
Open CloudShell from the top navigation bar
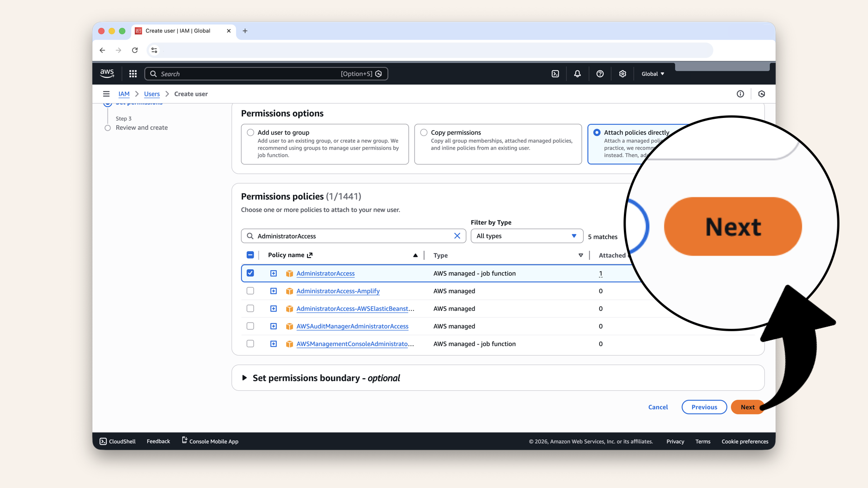click(x=555, y=74)
